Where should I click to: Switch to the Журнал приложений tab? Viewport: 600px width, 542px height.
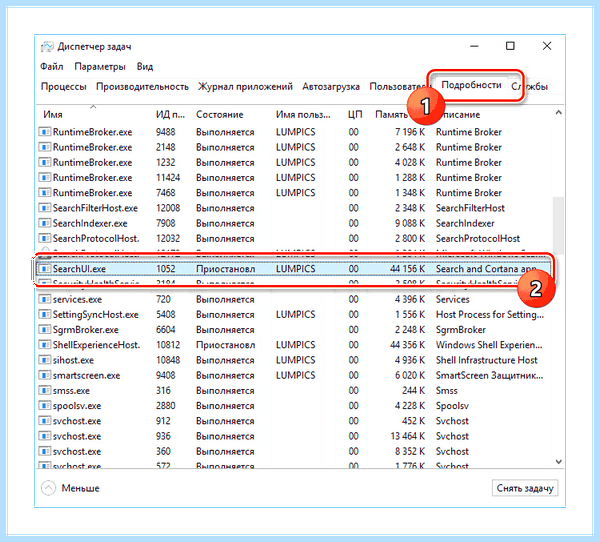click(245, 87)
